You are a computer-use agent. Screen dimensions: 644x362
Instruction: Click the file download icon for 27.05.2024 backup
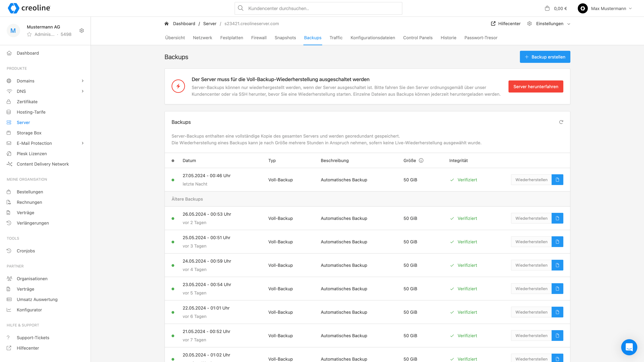(557, 180)
